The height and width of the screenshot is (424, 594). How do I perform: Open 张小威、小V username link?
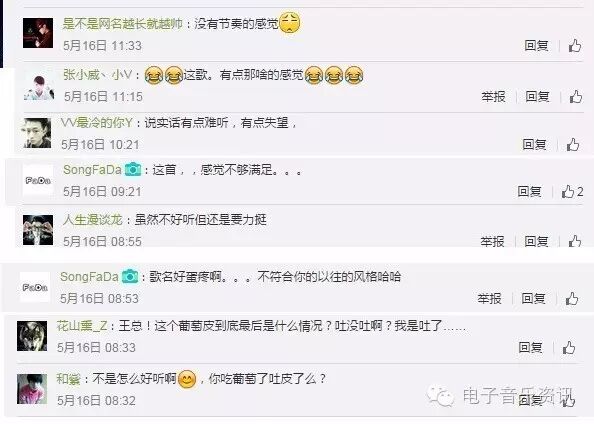click(x=97, y=75)
